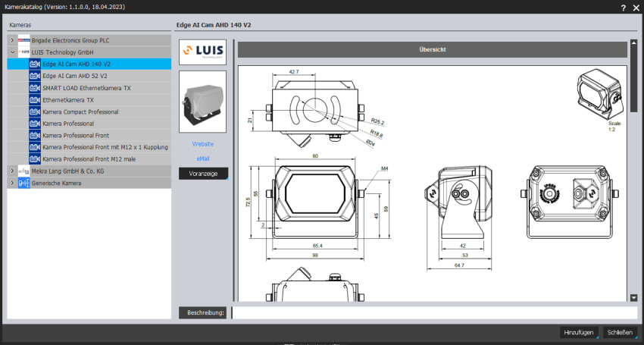This screenshot has height=345, width=644.
Task: Click the LUIS Technology logo image
Action: tap(202, 52)
